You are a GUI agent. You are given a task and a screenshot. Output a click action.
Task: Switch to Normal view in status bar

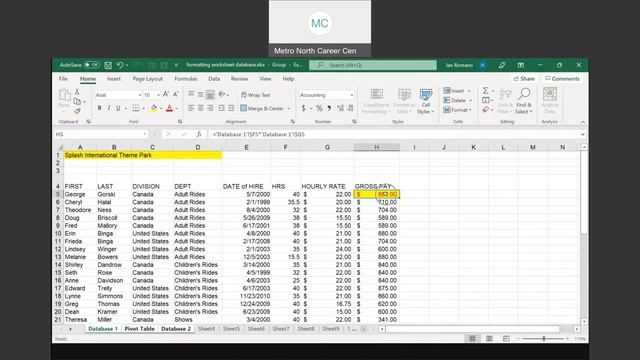coord(472,338)
